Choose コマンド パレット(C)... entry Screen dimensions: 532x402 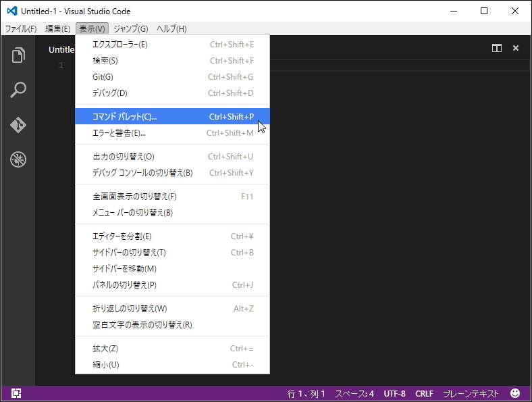(x=172, y=116)
